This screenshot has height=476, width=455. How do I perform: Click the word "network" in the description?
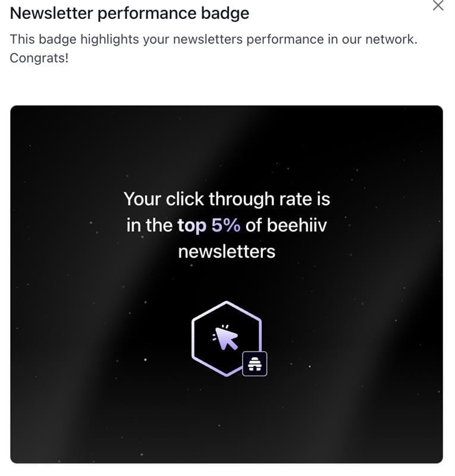tap(389, 40)
